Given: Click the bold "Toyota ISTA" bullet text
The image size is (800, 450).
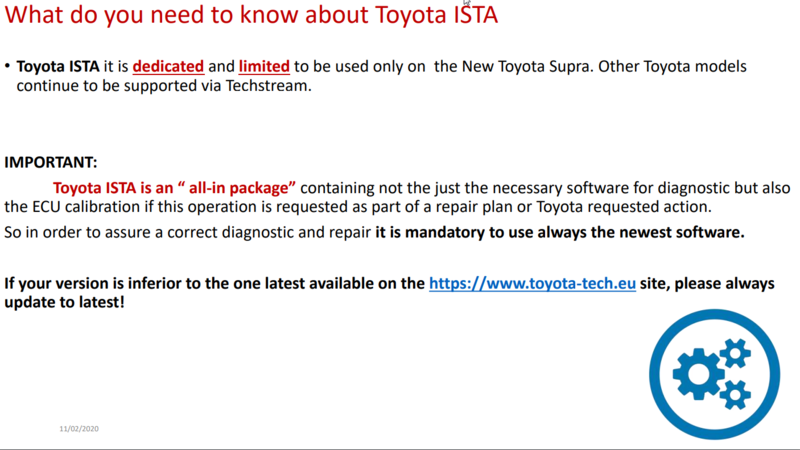Looking at the screenshot, I should 58,66.
